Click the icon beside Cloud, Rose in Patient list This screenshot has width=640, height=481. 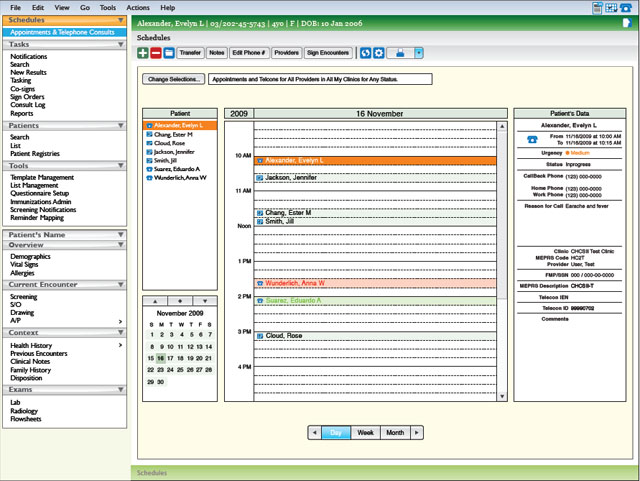coord(149,143)
